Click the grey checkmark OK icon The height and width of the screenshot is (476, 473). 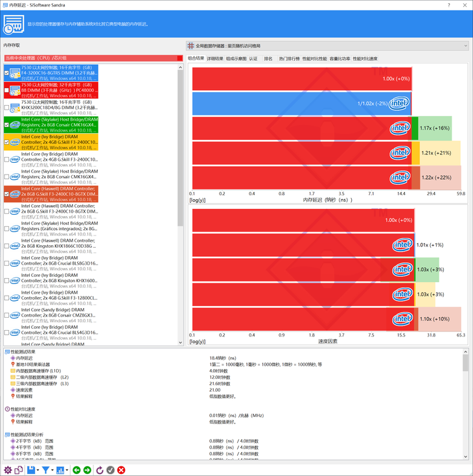click(110, 470)
